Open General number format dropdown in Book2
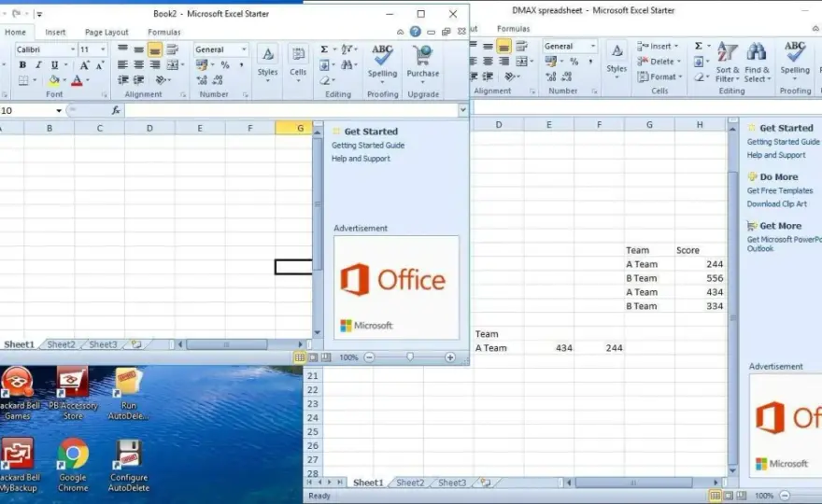Screen dimensions: 822x504 point(244,49)
